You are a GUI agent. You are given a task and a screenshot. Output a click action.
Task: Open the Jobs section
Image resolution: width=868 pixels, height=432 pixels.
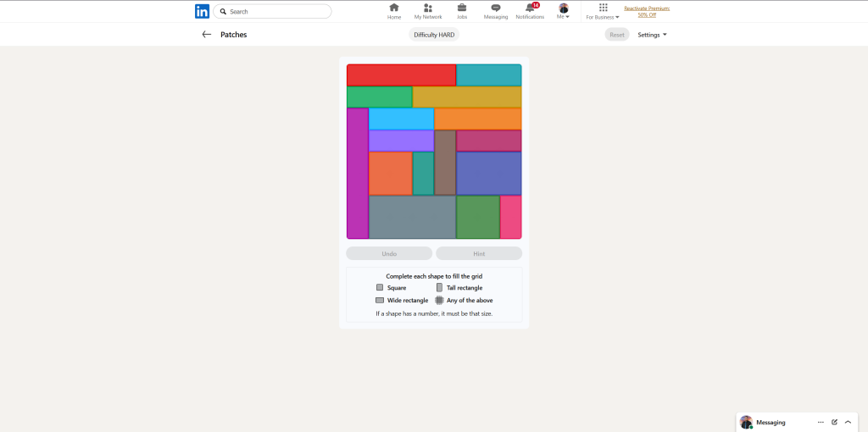coord(462,11)
